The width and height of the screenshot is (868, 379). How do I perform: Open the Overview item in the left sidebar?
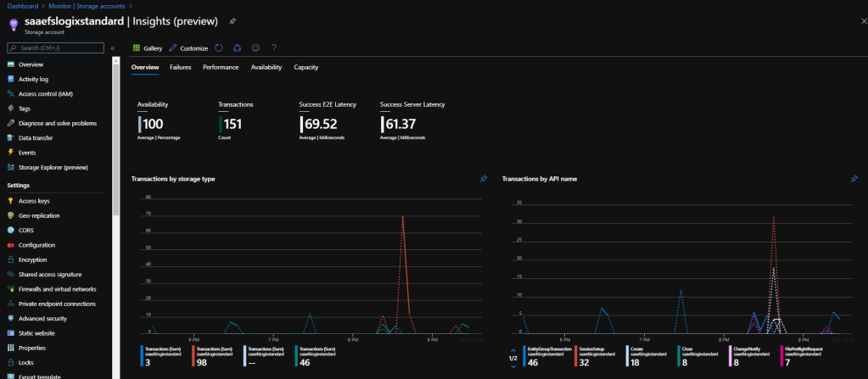click(31, 64)
